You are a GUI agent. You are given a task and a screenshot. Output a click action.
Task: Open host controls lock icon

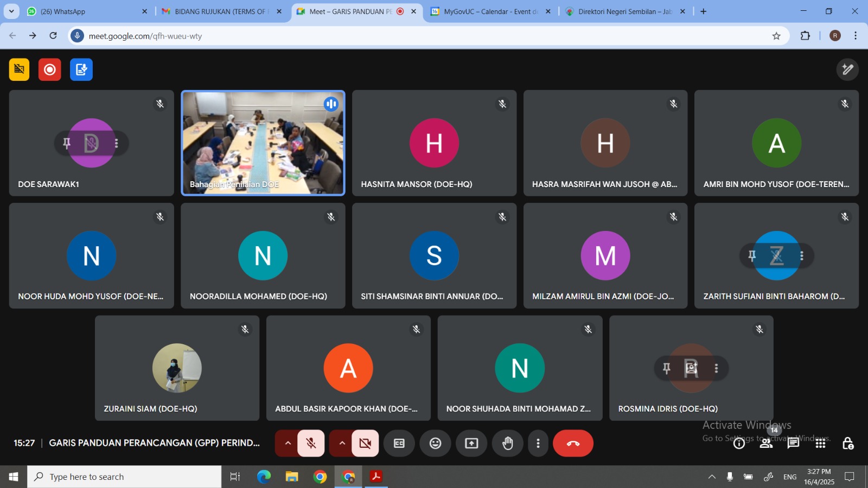tap(848, 444)
